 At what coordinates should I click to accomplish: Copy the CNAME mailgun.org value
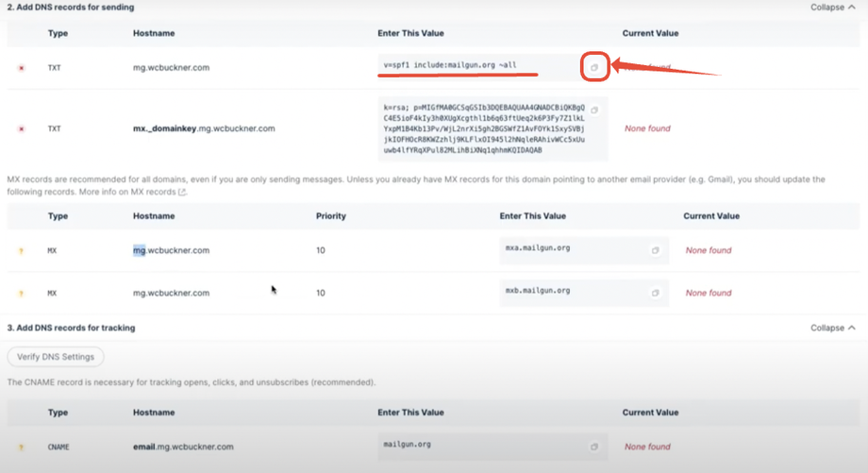tap(593, 447)
